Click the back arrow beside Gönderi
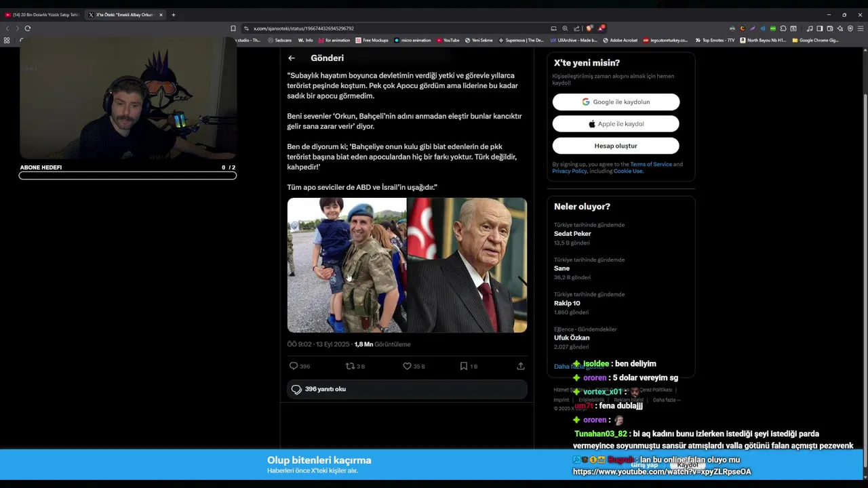The width and height of the screenshot is (868, 488). (291, 58)
